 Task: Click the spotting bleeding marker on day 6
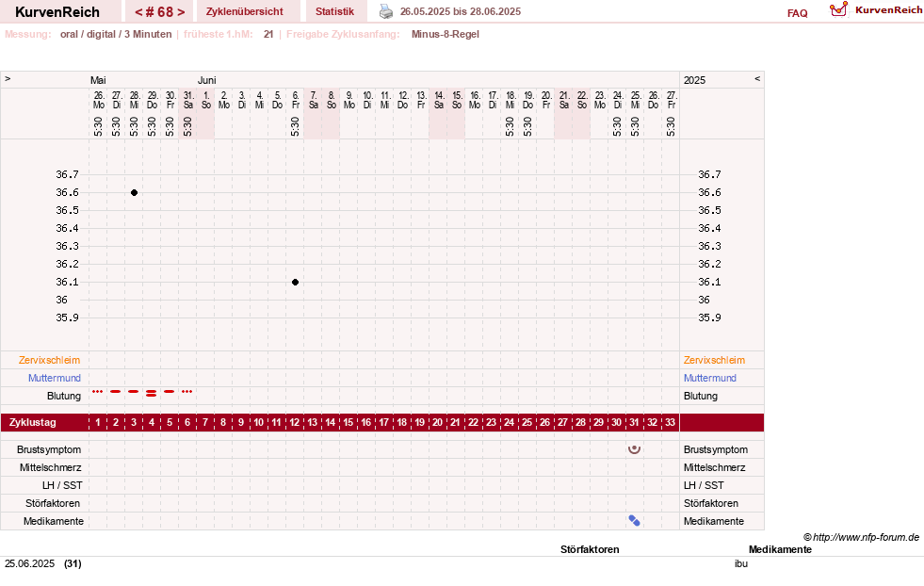coord(186,392)
